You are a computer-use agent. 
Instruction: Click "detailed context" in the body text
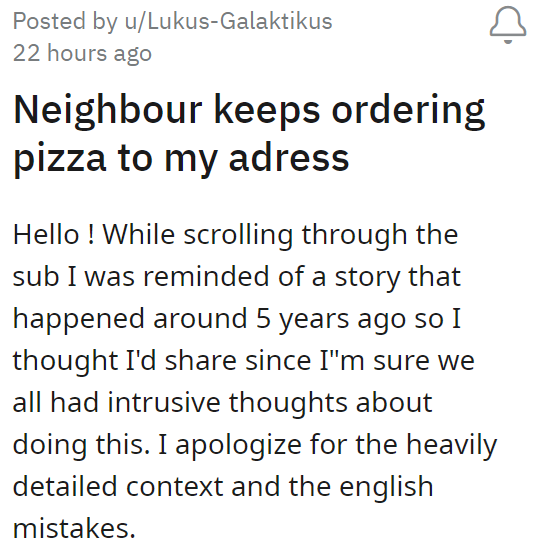118,487
